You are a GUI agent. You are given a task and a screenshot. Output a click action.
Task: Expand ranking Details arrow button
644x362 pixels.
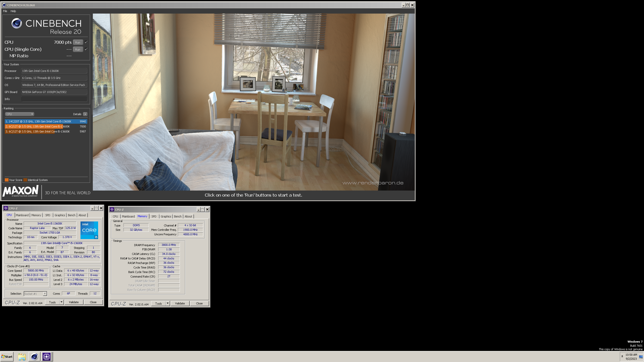click(85, 114)
